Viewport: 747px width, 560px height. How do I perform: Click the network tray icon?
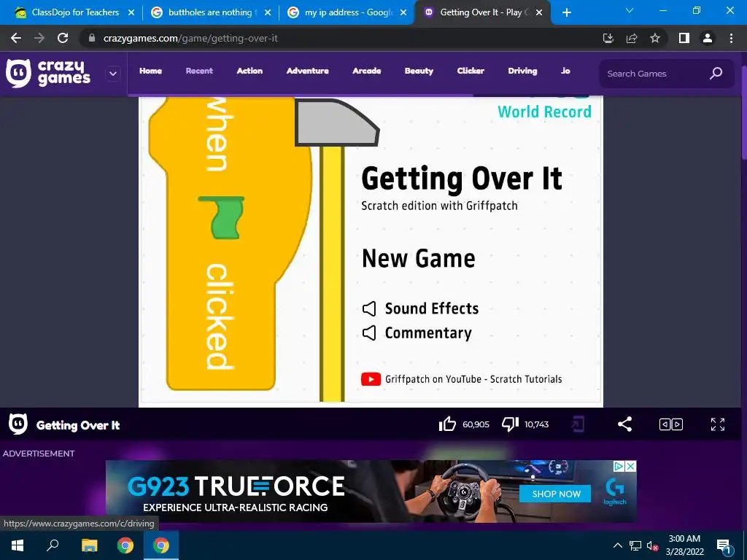point(635,545)
